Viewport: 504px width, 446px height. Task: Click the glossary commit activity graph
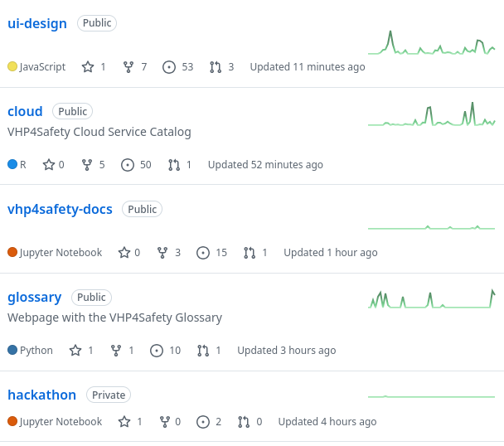pos(431,298)
